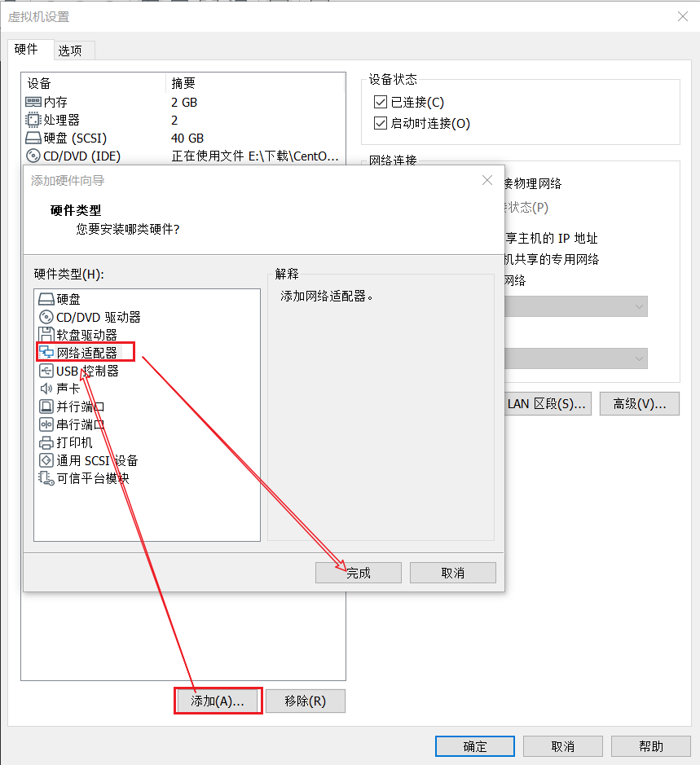Choose 软盘驱动器 label in hardware list
The height and width of the screenshot is (765, 700).
(x=87, y=335)
